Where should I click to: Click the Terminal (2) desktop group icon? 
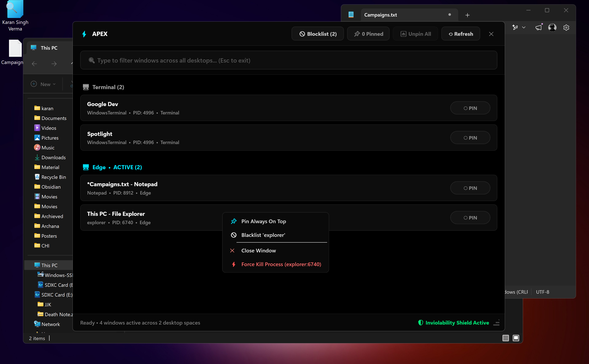pos(86,87)
